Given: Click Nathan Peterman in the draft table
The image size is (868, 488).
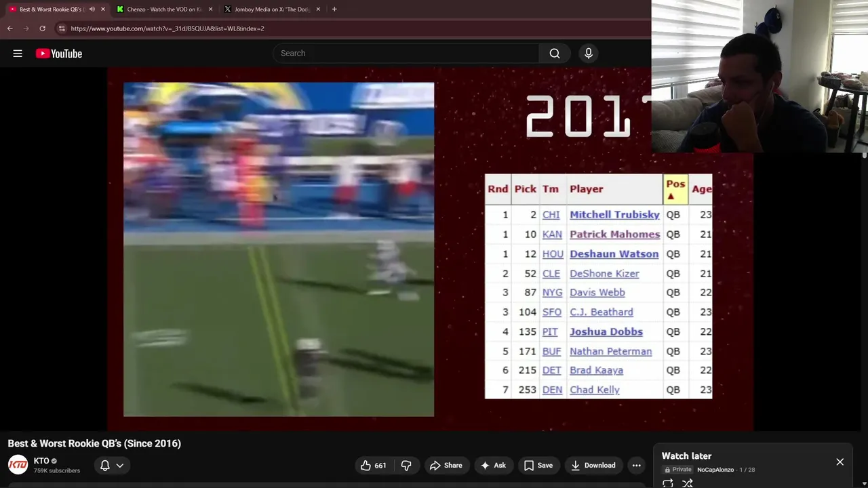Looking at the screenshot, I should pos(610,352).
